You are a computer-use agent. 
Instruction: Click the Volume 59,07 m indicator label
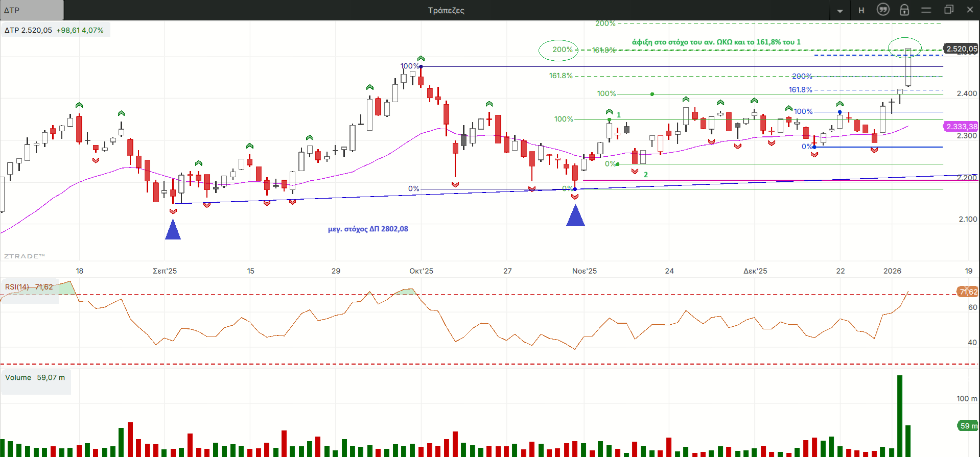(35, 378)
